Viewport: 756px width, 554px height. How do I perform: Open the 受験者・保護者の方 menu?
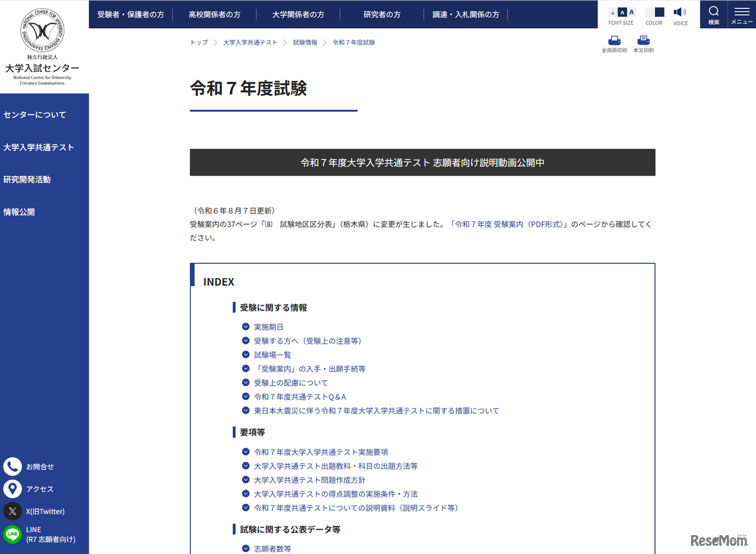(x=131, y=14)
